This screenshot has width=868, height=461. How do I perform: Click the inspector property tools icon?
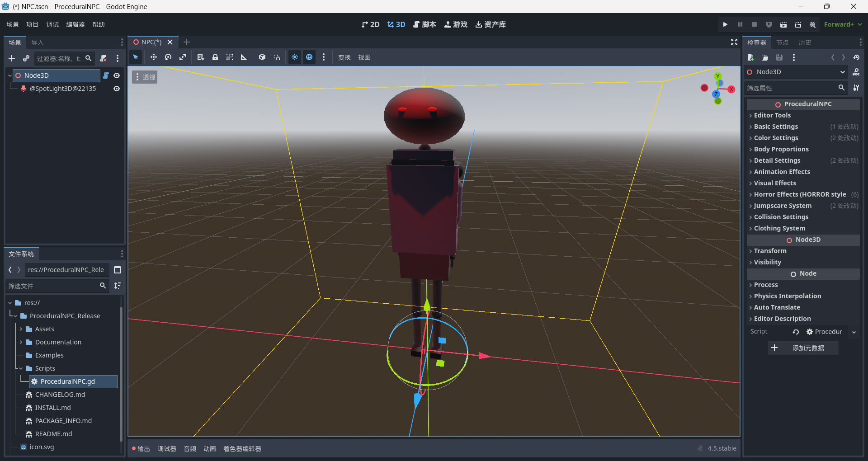click(x=856, y=88)
